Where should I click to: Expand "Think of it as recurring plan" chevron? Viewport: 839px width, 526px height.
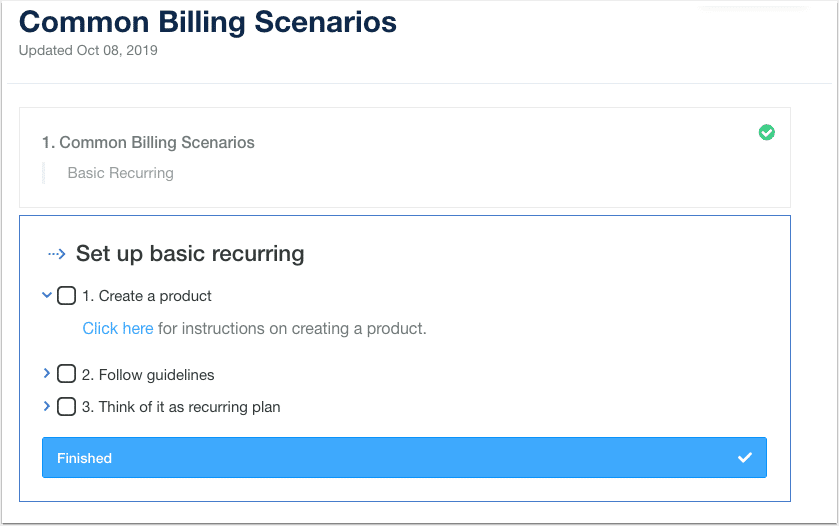click(x=47, y=406)
